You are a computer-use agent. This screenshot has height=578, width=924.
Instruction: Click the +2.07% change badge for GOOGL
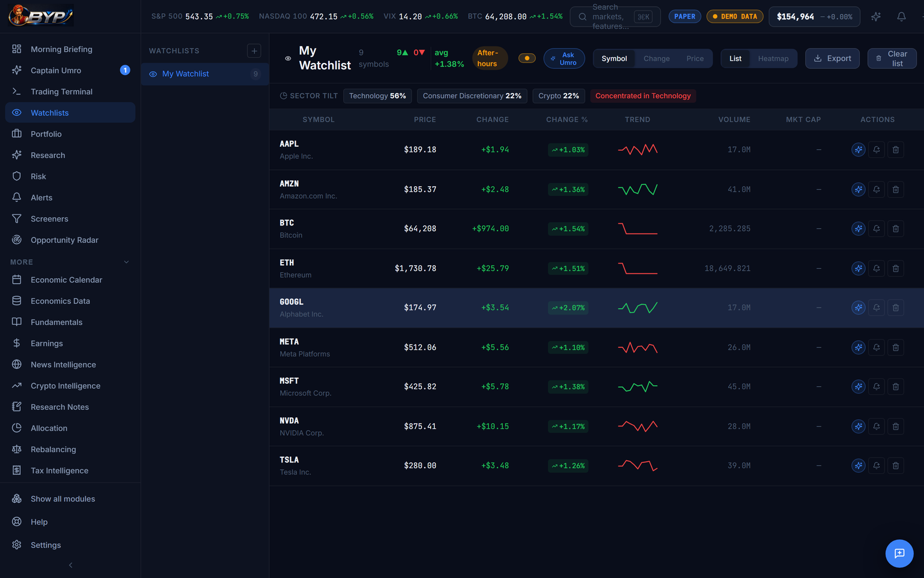[568, 307]
